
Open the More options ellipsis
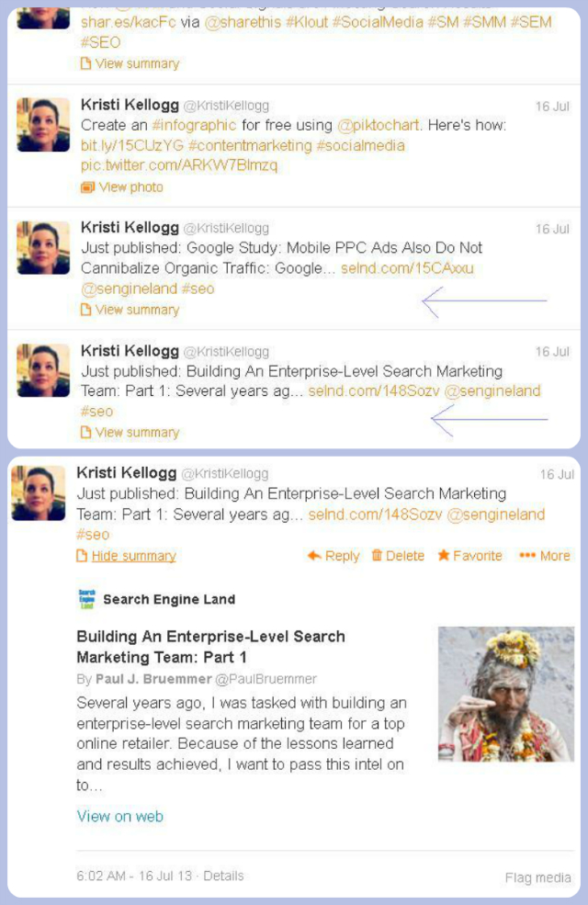point(526,556)
